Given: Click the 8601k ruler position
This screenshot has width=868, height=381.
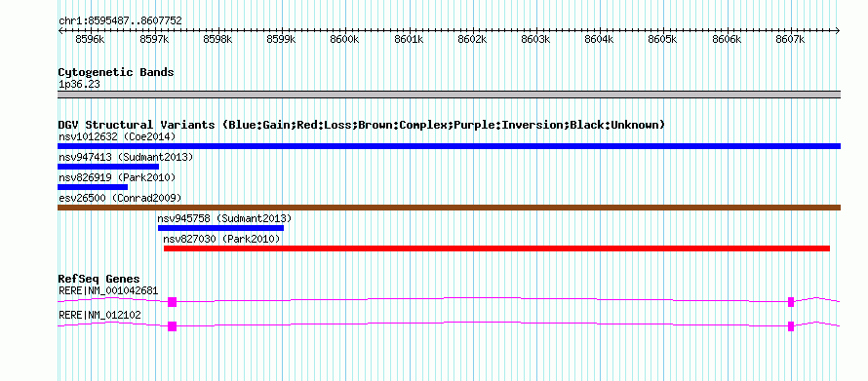Looking at the screenshot, I should pyautogui.click(x=409, y=39).
